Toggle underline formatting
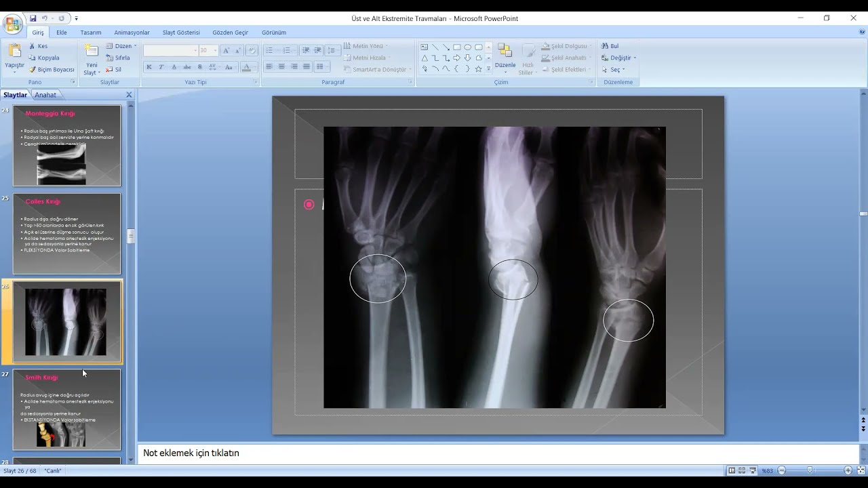This screenshot has width=868, height=488. 174,67
